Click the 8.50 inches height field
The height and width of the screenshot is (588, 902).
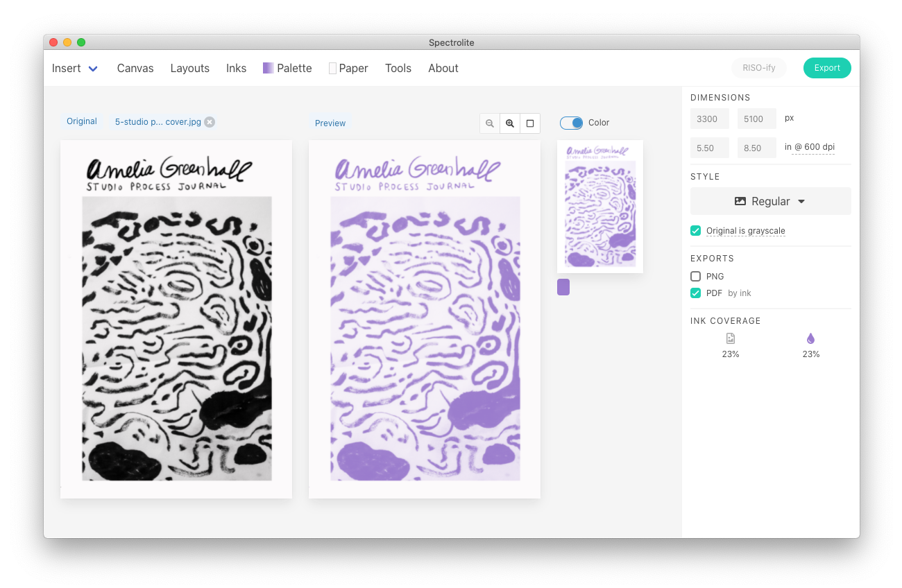click(x=757, y=148)
